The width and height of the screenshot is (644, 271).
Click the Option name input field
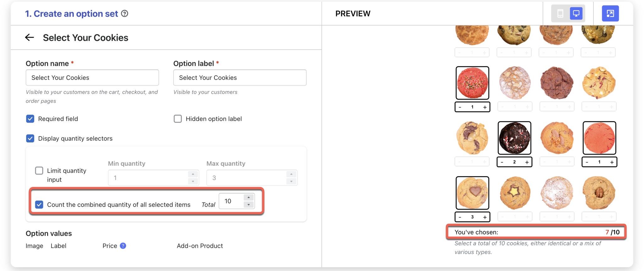point(92,77)
